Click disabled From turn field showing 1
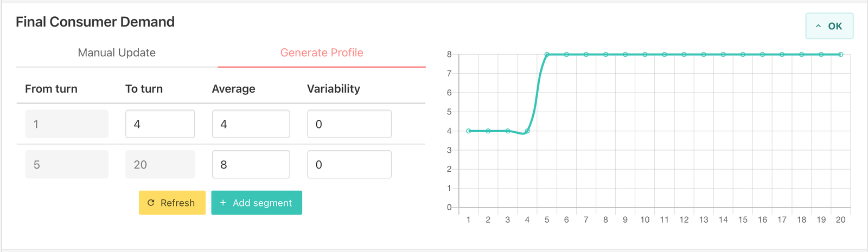The width and height of the screenshot is (868, 252). coord(67,124)
